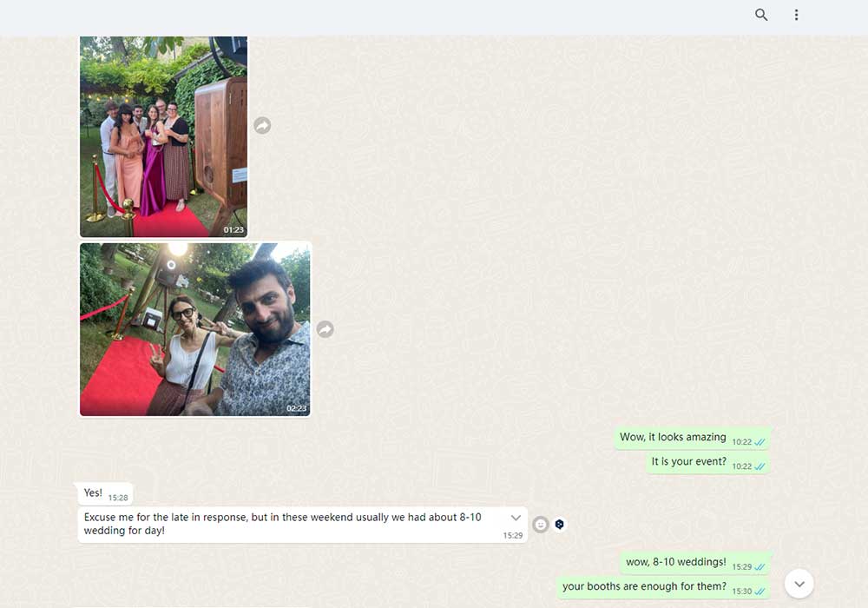The width and height of the screenshot is (868, 608).
Task: Click the "wow, 8-10 weddings!" message
Action: point(676,563)
